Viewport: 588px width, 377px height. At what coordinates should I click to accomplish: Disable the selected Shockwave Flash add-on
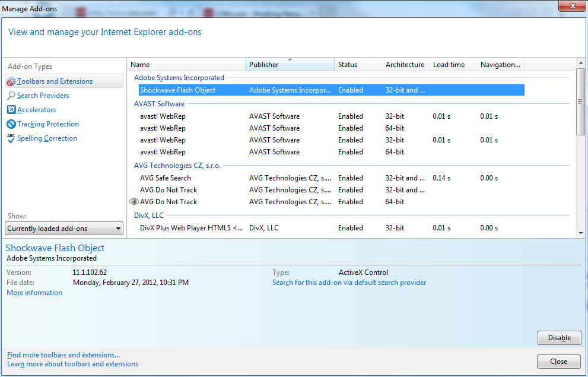click(559, 338)
